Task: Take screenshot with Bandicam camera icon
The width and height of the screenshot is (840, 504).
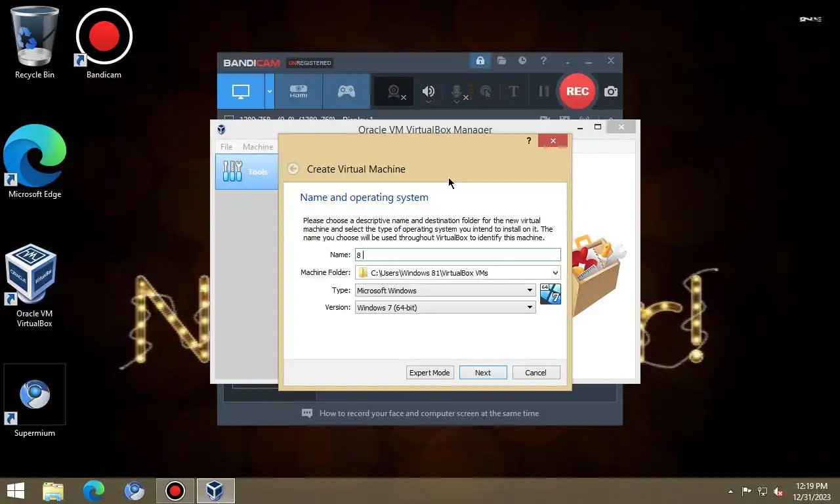Action: 611,92
